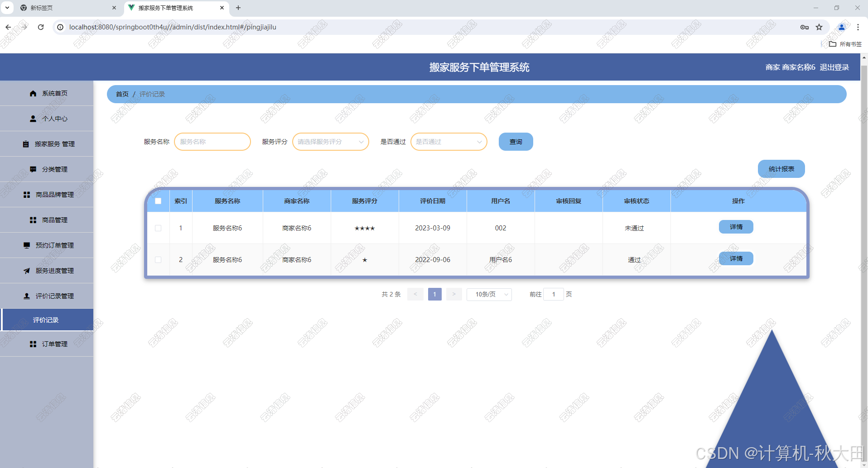The image size is (868, 468).
Task: Click the person icon beside 个人中心
Action: [33, 119]
